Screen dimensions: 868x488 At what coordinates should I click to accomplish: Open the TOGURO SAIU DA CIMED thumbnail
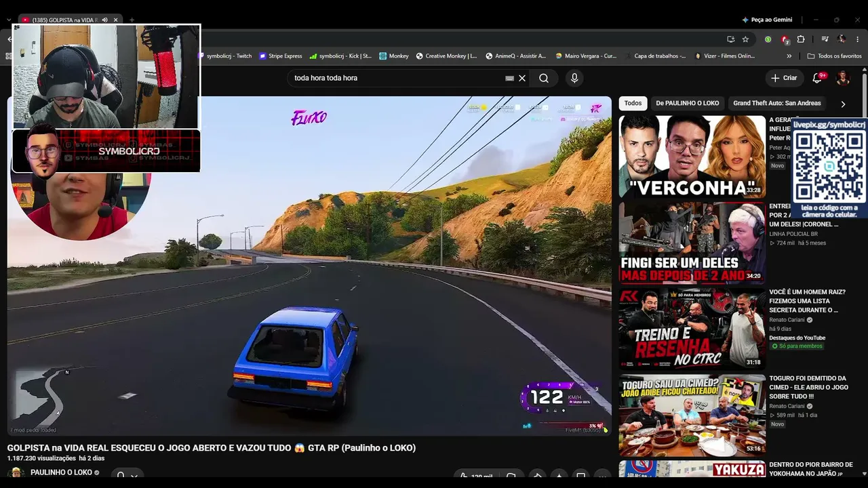(x=692, y=415)
